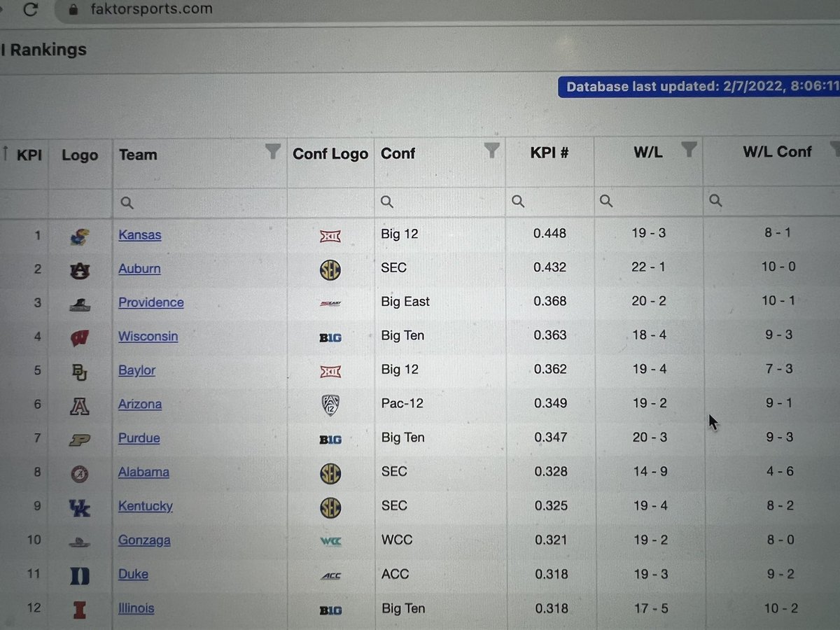Select KPI value 0.349 for Arizona
The image size is (840, 630).
(550, 403)
